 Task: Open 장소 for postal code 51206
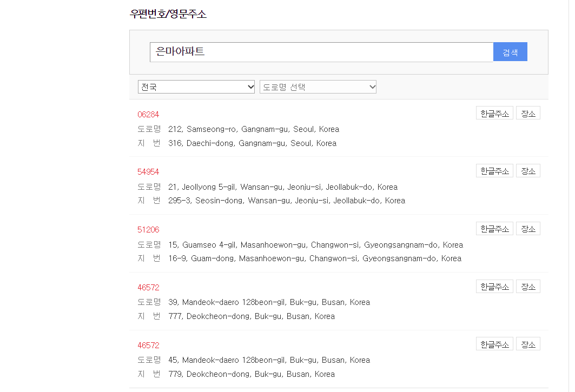pyautogui.click(x=528, y=229)
